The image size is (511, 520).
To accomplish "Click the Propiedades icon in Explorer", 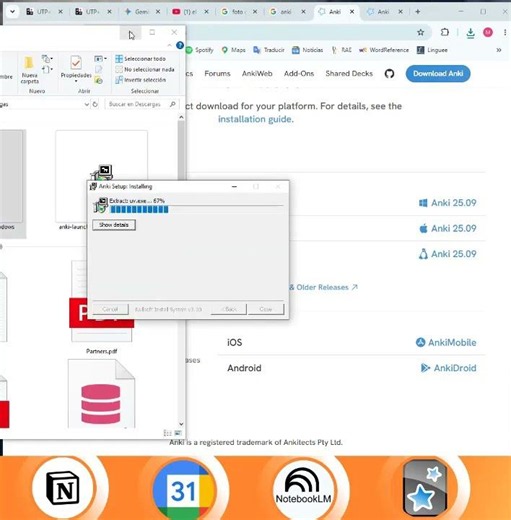I will (x=76, y=63).
